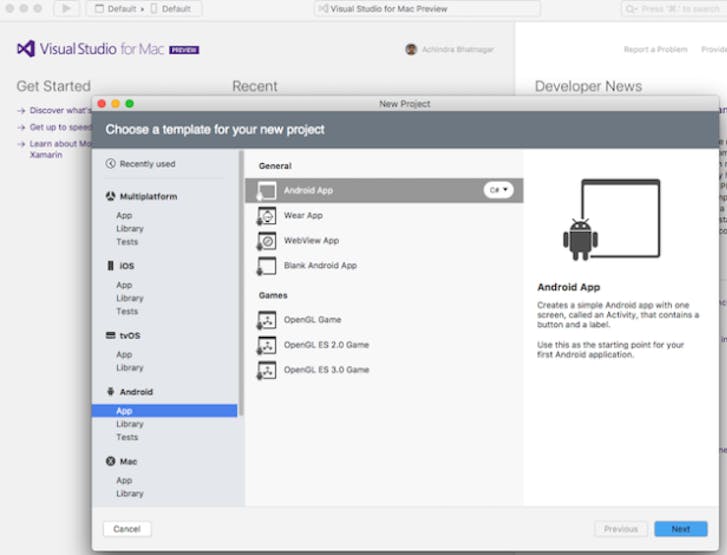Open the Discover what's new link
The width and height of the screenshot is (727, 555).
click(60, 110)
